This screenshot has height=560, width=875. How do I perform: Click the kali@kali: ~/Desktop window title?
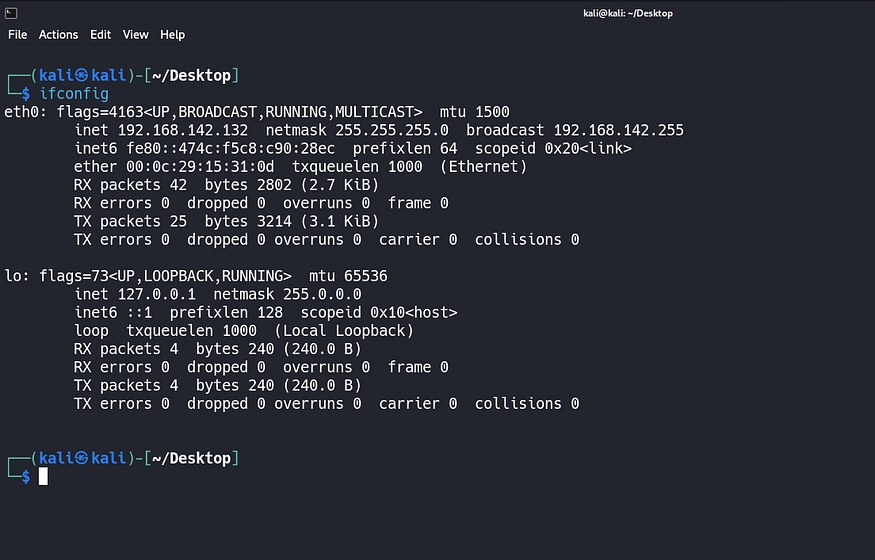(626, 13)
